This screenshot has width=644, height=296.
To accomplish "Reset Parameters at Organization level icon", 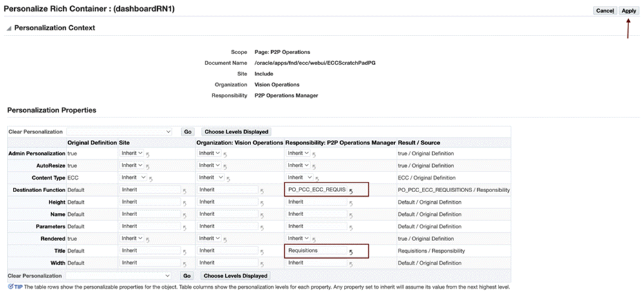I will coord(262,228).
